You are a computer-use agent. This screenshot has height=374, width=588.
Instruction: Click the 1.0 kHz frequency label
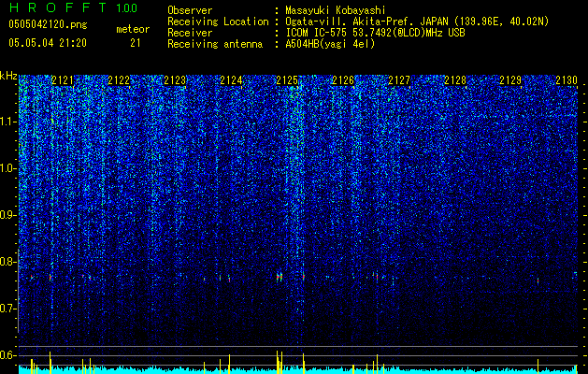8,168
